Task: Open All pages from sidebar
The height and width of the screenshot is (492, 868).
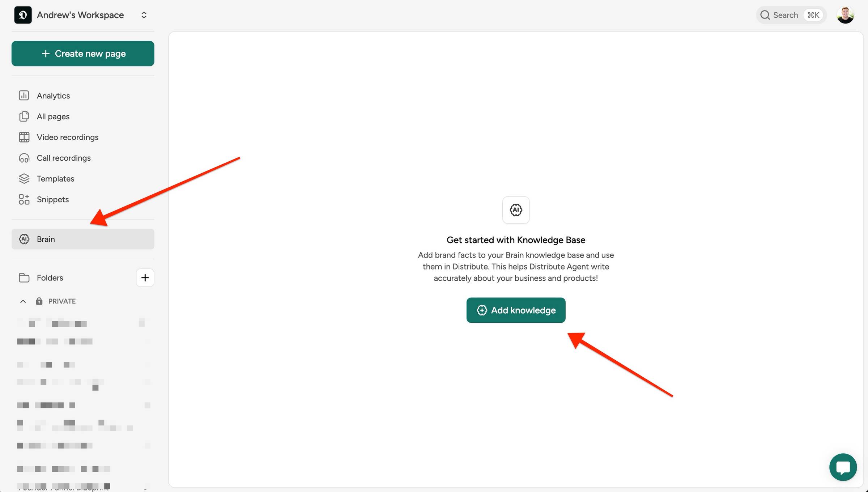Action: click(x=53, y=116)
